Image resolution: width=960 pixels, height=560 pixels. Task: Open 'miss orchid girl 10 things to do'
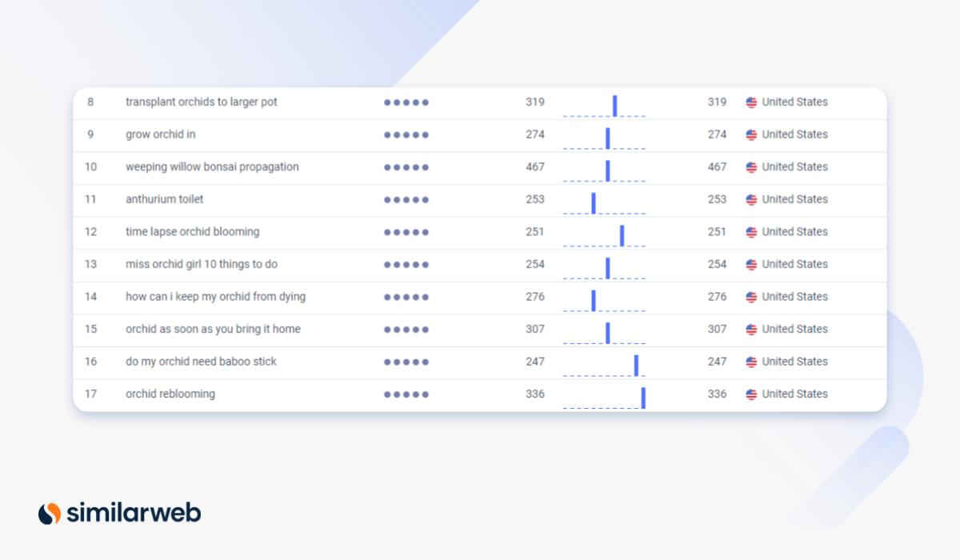(x=201, y=264)
